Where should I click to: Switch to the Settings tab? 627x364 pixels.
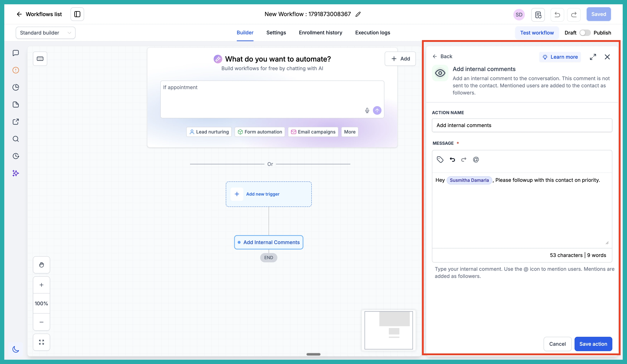(276, 33)
